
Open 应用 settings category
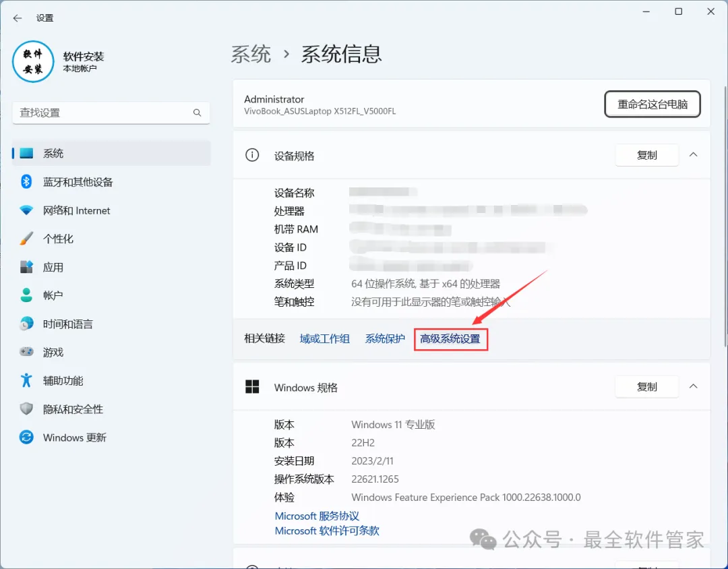pos(111,267)
